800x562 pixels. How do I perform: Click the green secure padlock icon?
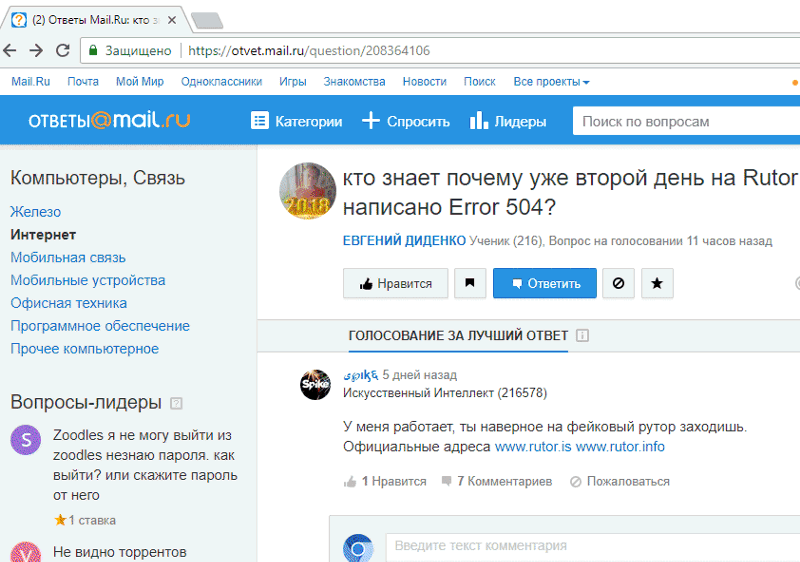click(x=93, y=50)
